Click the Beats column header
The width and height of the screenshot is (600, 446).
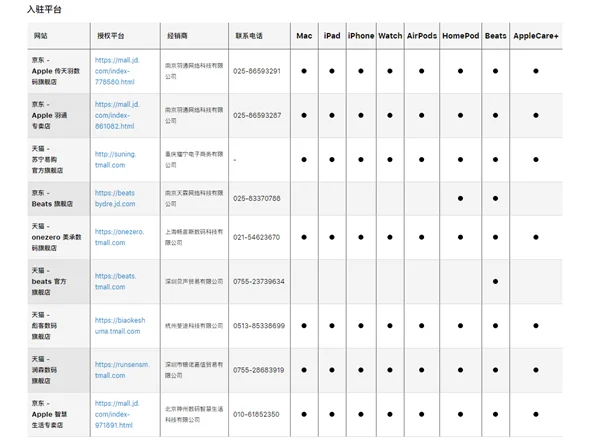(496, 36)
